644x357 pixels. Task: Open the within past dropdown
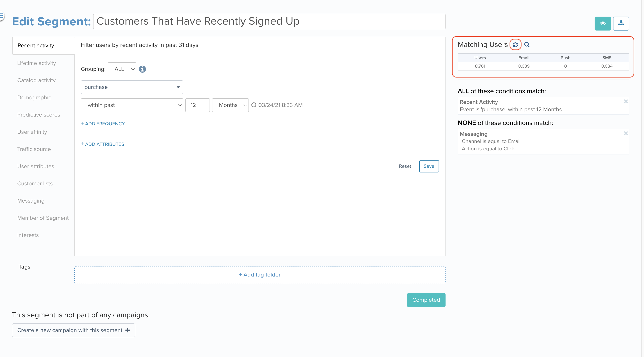(x=132, y=105)
